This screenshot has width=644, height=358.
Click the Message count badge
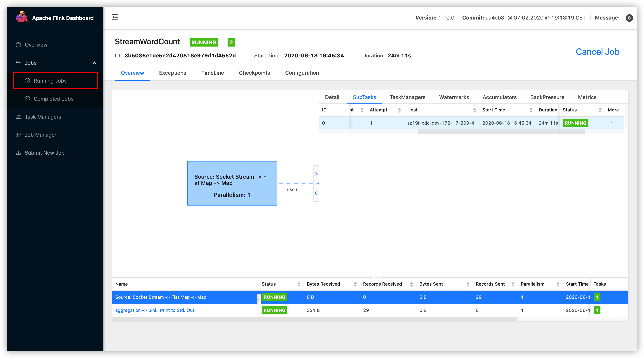tap(629, 18)
